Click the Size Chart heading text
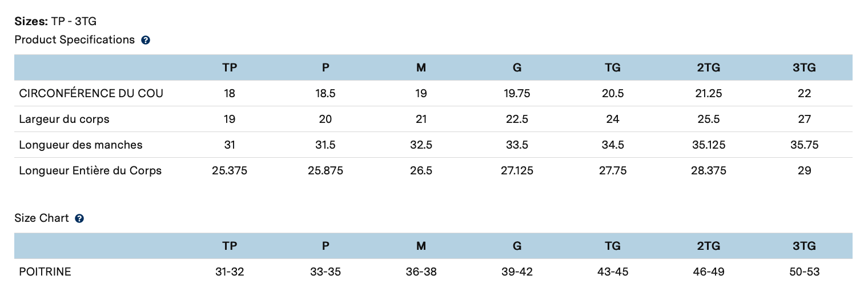Image resolution: width=868 pixels, height=307 pixels. (x=42, y=218)
